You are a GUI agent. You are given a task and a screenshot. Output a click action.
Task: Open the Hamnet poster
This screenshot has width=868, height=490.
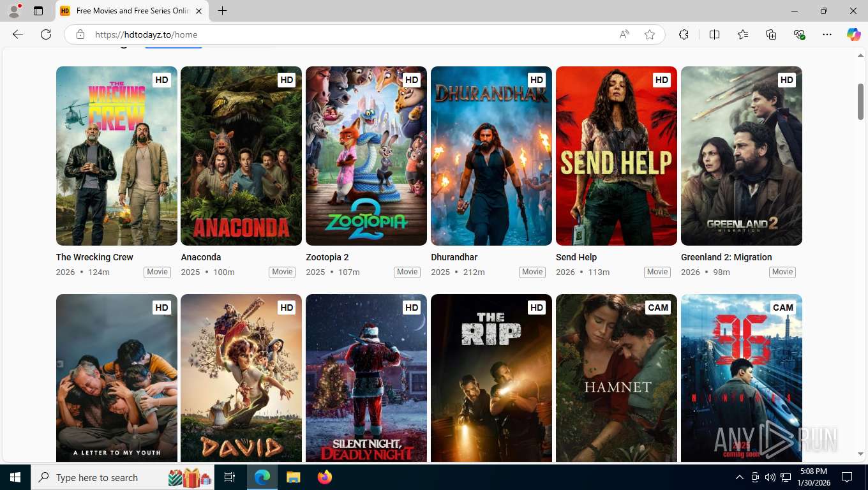[x=617, y=378]
